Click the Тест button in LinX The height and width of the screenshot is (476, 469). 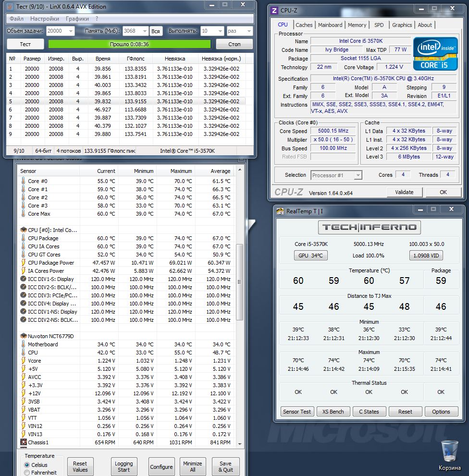pos(25,44)
